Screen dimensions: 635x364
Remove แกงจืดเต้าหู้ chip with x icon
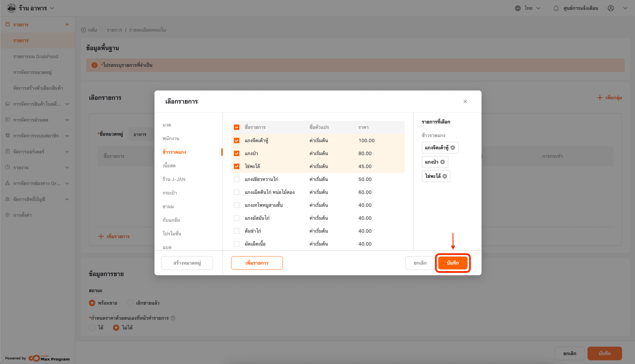(x=453, y=148)
